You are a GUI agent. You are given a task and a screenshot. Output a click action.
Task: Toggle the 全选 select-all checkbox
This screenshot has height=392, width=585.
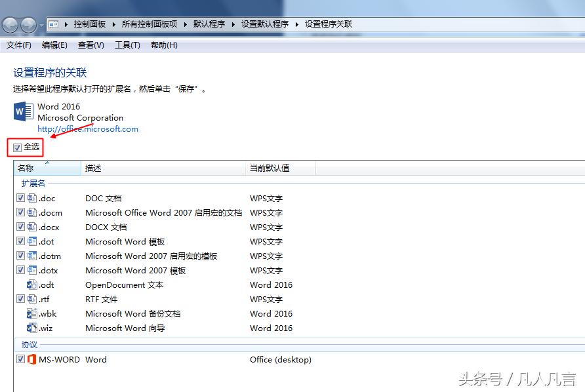pos(16,147)
